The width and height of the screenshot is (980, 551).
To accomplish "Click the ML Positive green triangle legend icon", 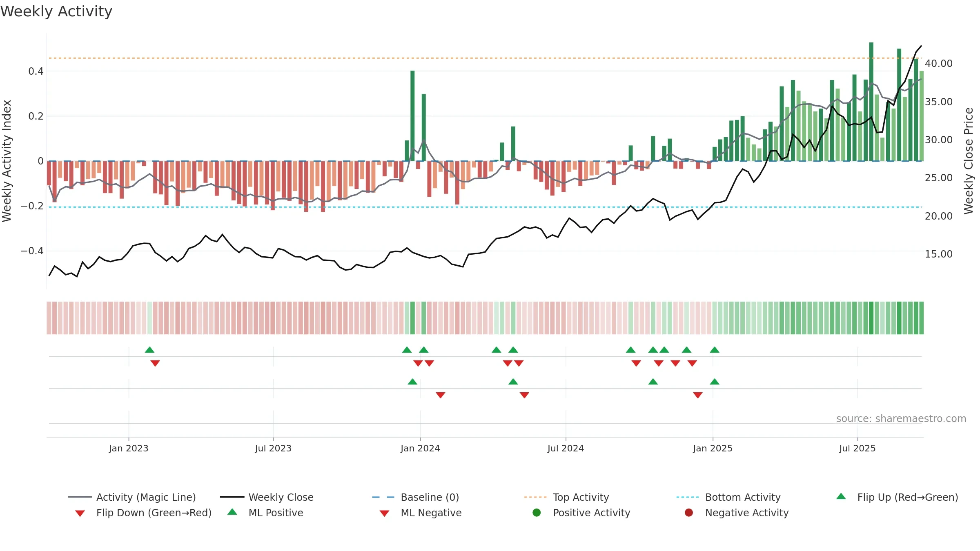I will (232, 512).
